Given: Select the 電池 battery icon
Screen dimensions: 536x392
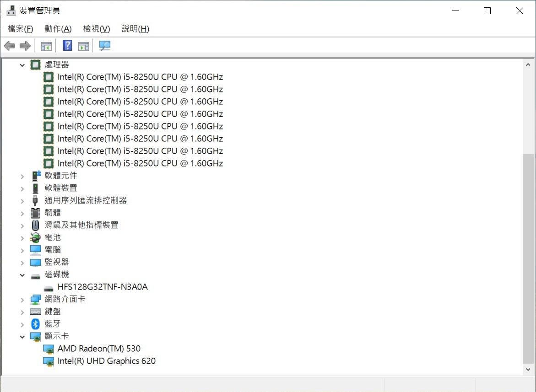Looking at the screenshot, I should coord(35,237).
